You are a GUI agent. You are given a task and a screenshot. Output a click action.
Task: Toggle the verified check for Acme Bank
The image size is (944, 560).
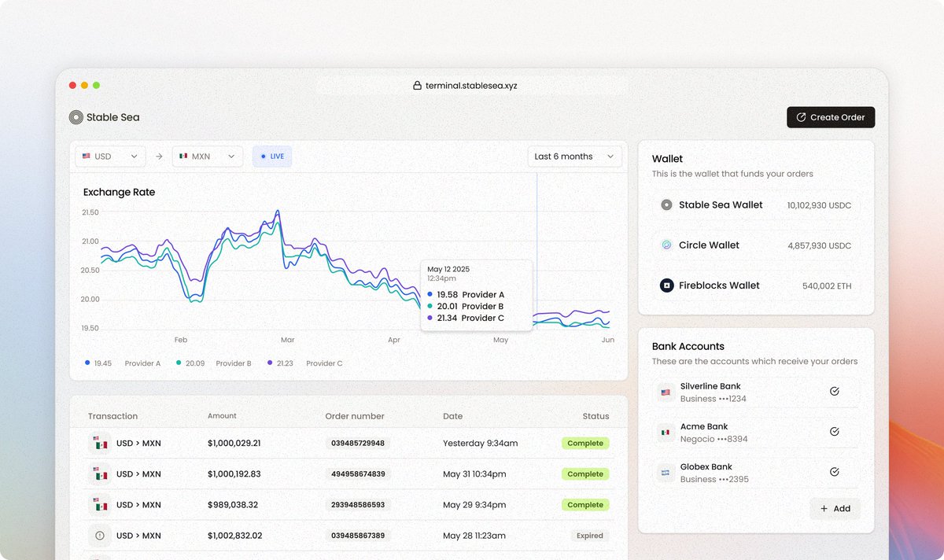pos(835,431)
